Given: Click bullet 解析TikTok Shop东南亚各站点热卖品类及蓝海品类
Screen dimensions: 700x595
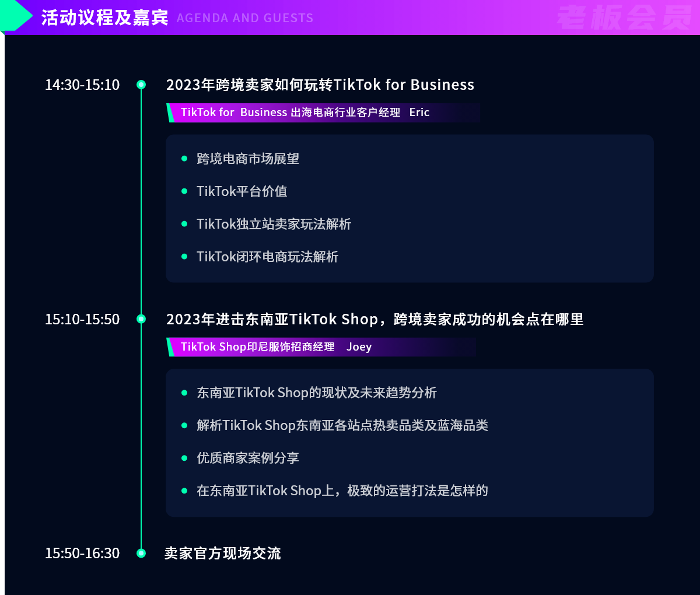Looking at the screenshot, I should tap(342, 425).
